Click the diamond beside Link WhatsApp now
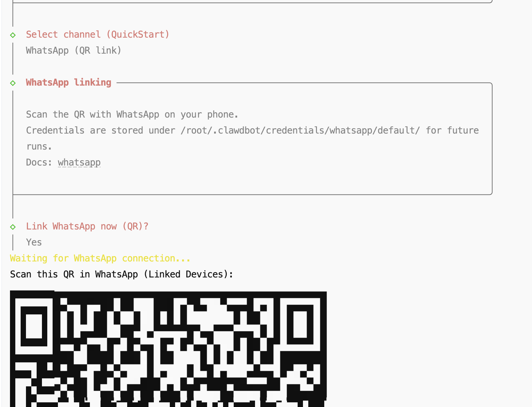Screen dimensions: 532x407 pyautogui.click(x=13, y=227)
